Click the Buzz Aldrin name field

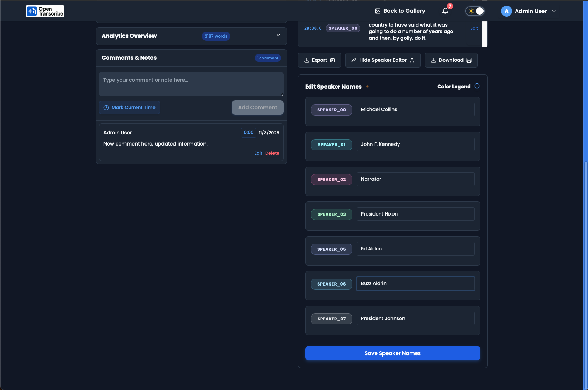(415, 284)
